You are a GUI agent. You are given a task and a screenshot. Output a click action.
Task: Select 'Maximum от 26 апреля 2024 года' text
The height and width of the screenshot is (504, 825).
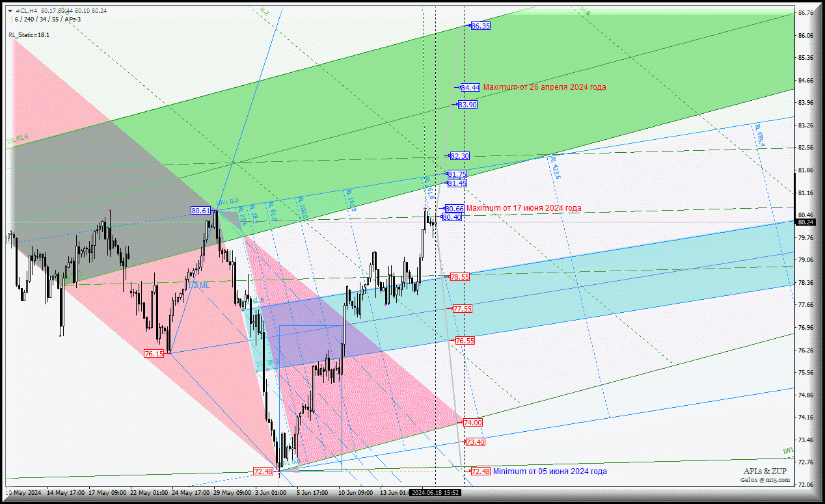pos(544,87)
